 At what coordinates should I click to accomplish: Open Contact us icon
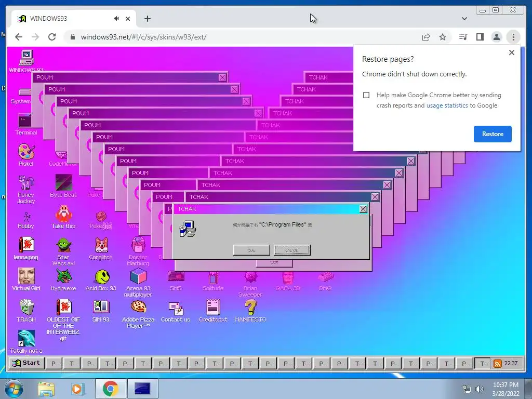[x=176, y=311]
